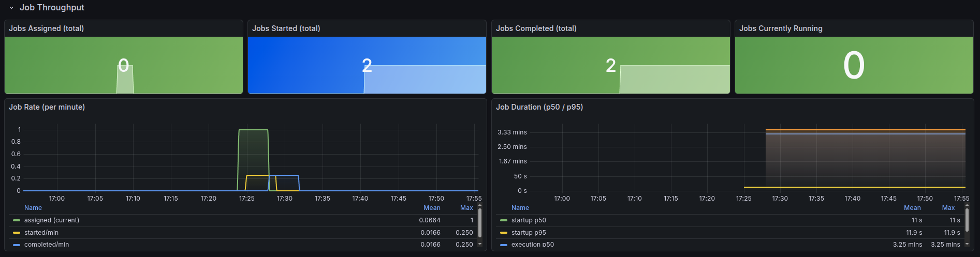980x257 pixels.
Task: Open color picker for completed/min blue swatch
Action: (17, 245)
